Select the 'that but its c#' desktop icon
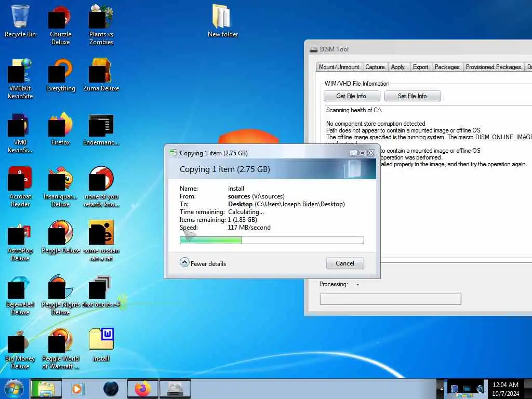This screenshot has height=399, width=532. [101, 291]
